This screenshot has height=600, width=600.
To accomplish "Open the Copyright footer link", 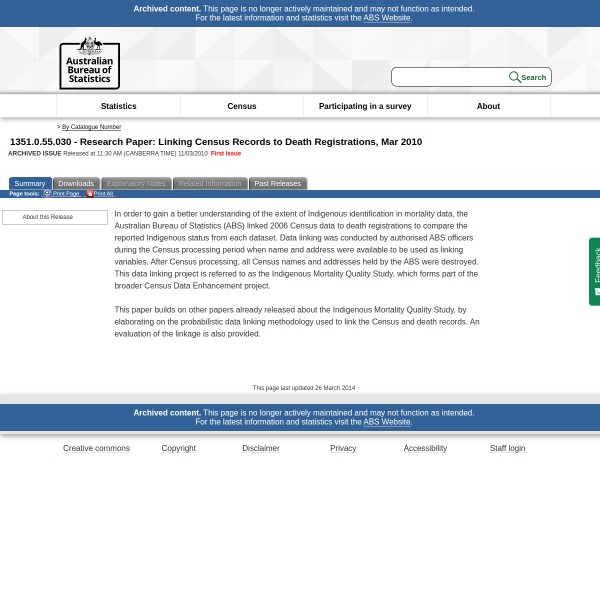I will coord(178,448).
